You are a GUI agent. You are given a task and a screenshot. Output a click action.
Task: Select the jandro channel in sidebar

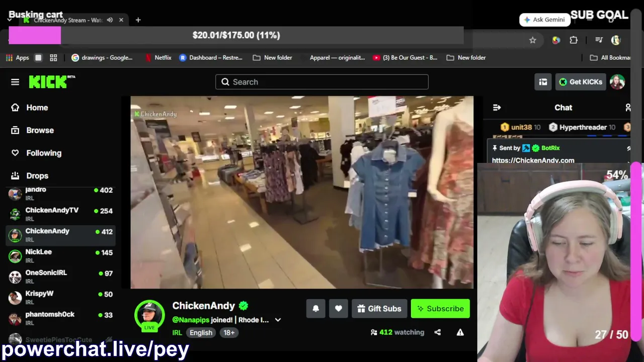click(x=60, y=193)
